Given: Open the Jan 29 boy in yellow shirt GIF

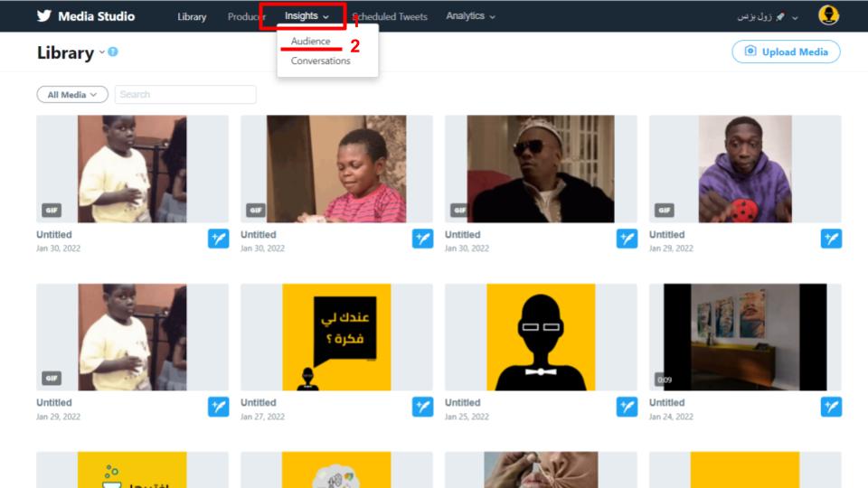Looking at the screenshot, I should (x=132, y=337).
